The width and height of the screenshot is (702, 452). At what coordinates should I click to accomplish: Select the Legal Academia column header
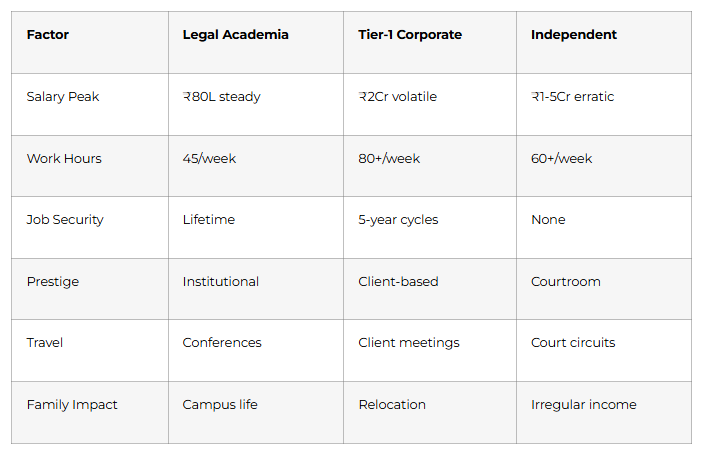click(235, 35)
